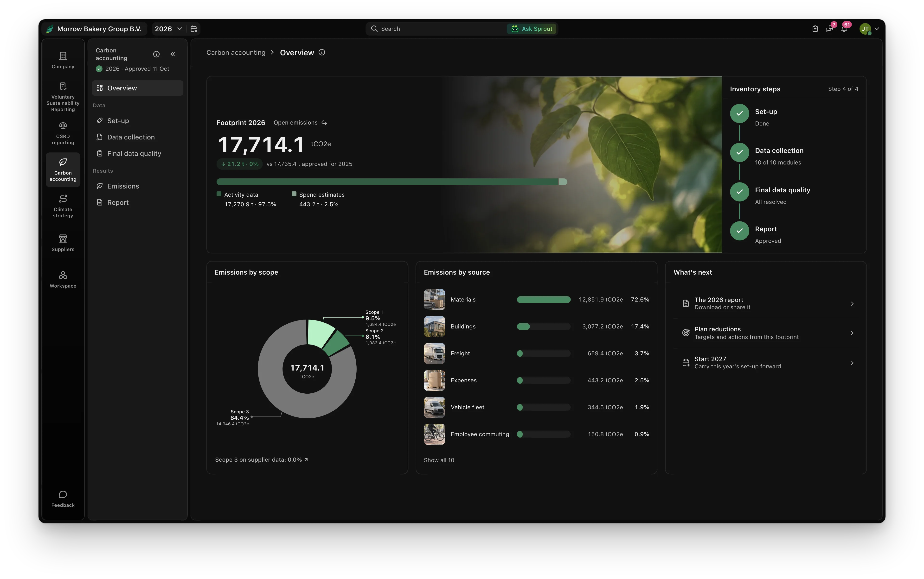
Task: Click the info icon beside Carbon accounting panel title
Action: 156,54
